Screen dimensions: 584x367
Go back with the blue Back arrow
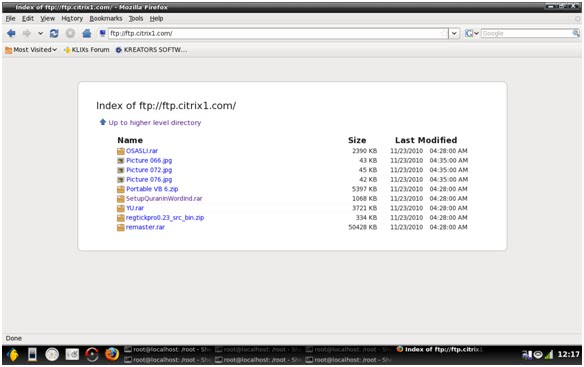[11, 34]
